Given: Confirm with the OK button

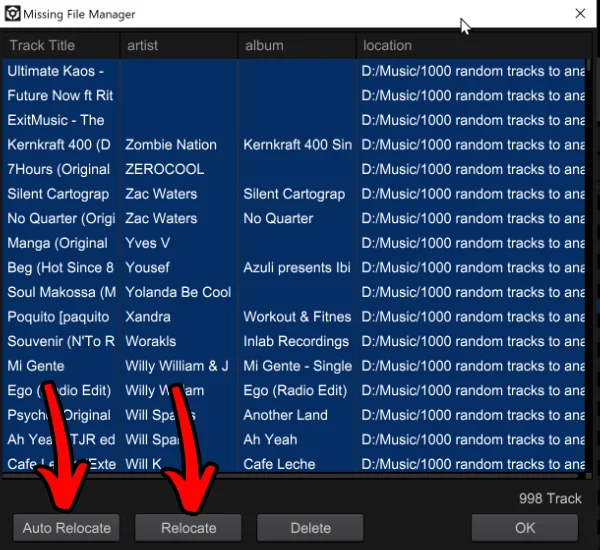Looking at the screenshot, I should click(524, 527).
